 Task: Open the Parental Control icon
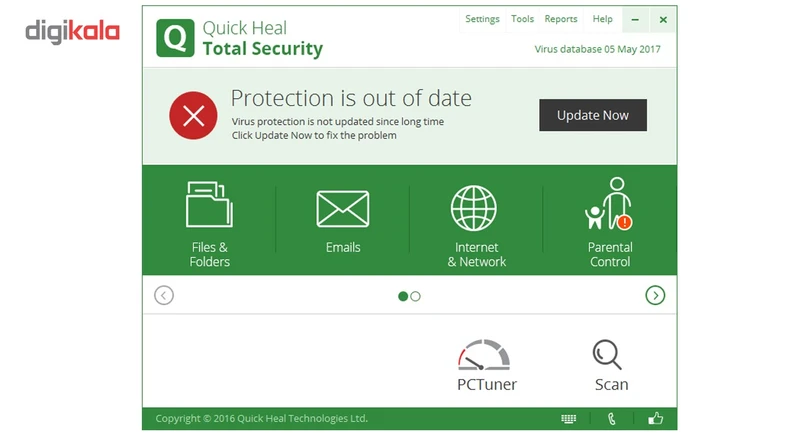pos(609,204)
